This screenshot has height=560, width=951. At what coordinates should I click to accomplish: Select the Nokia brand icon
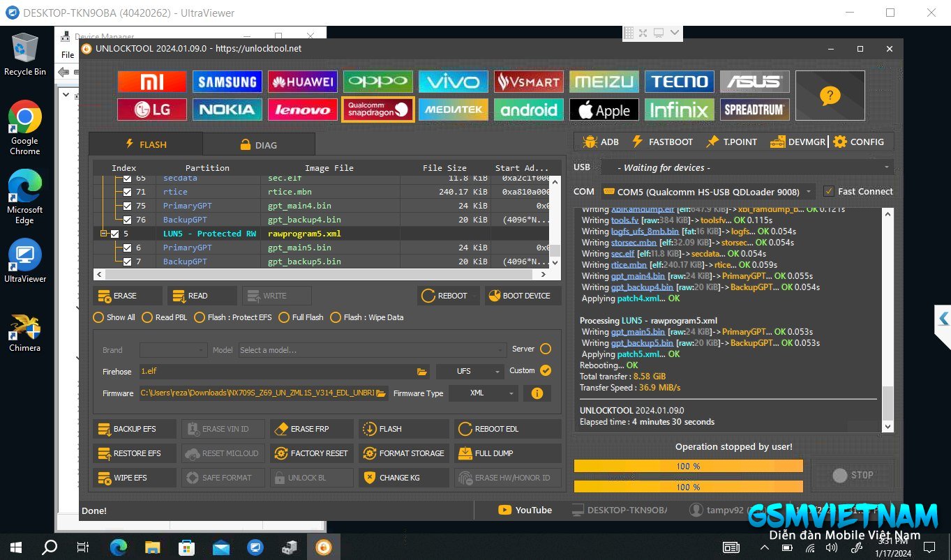click(x=227, y=109)
